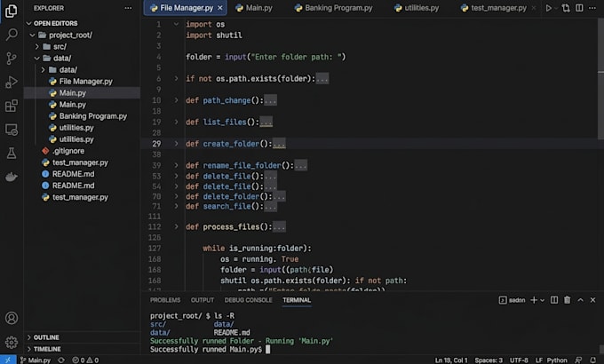Unfold the path_change function
This screenshot has width=604, height=364.
click(x=176, y=100)
